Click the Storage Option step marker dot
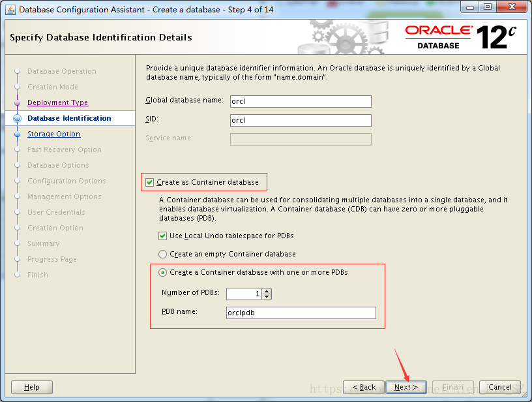The image size is (532, 402). click(18, 134)
